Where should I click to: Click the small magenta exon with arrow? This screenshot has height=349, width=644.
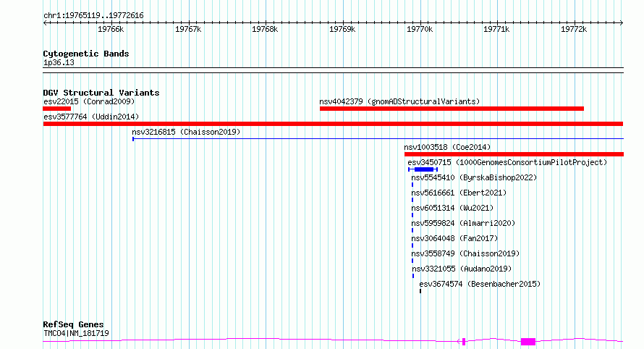pos(462,342)
